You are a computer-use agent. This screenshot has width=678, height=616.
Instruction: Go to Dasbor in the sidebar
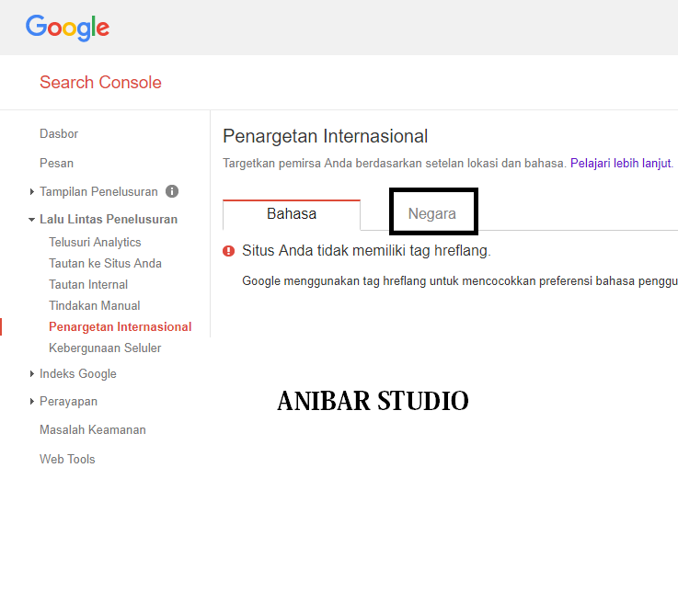pos(59,133)
